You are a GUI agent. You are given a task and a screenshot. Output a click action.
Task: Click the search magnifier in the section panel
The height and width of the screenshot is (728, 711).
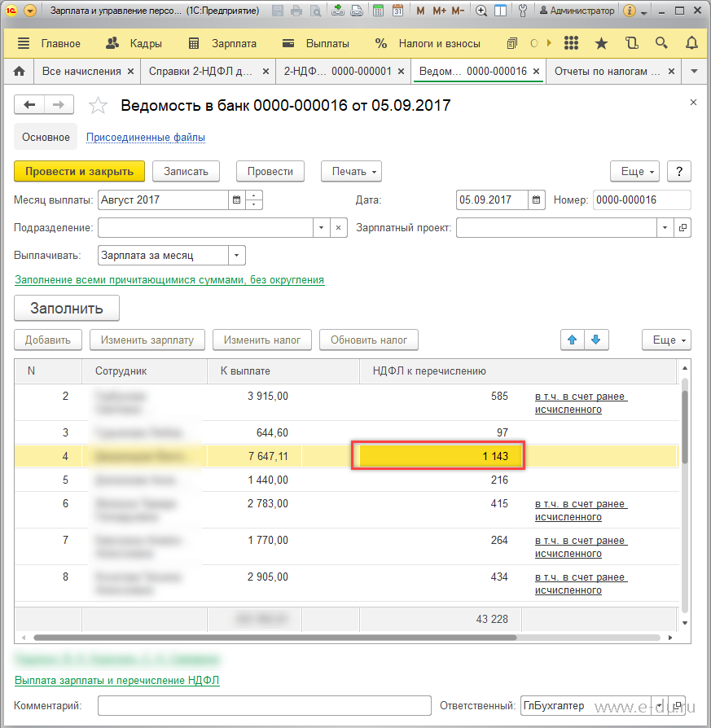[x=661, y=43]
